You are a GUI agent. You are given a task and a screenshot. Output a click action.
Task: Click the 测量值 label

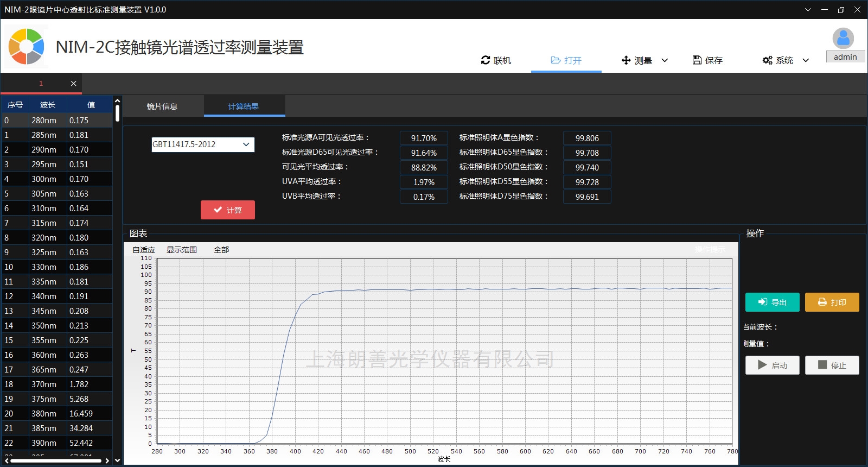point(756,344)
